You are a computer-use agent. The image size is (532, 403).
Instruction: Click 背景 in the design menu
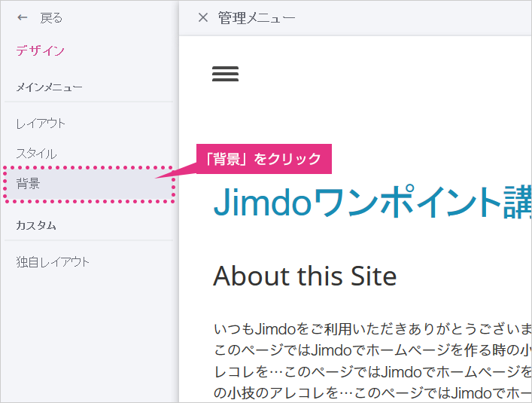click(89, 184)
